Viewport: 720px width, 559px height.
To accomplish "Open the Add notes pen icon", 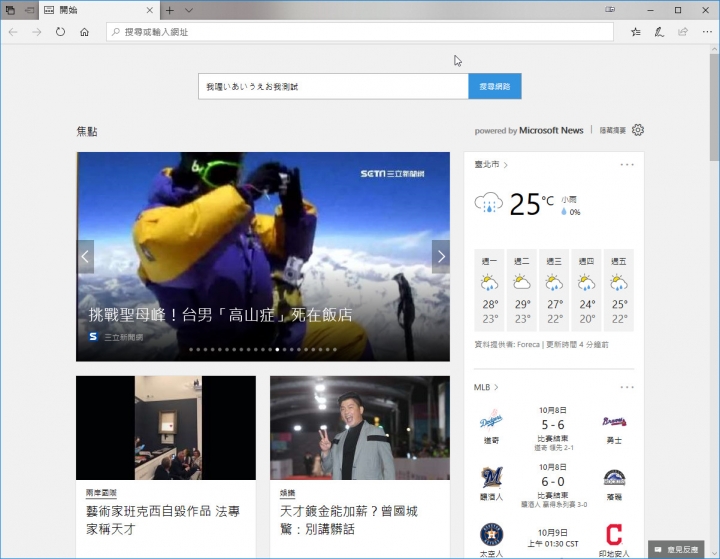I will tap(659, 32).
